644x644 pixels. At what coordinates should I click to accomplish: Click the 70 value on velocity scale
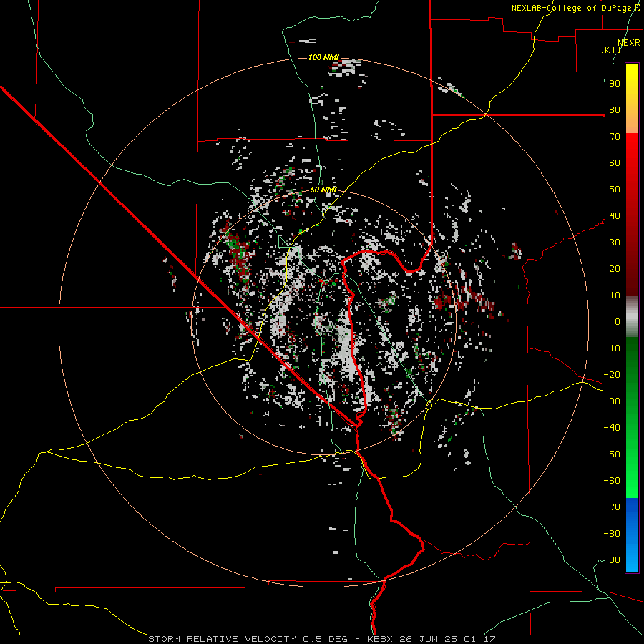click(x=615, y=137)
